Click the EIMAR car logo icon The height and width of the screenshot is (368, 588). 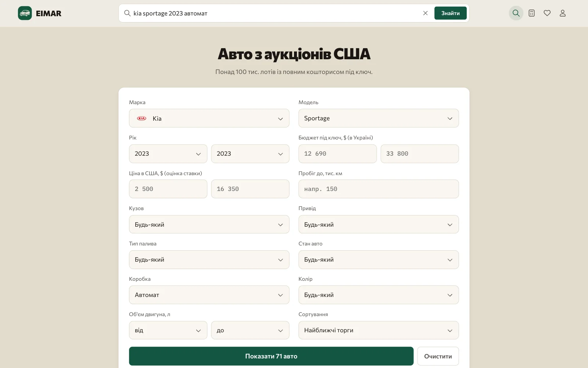pyautogui.click(x=25, y=13)
